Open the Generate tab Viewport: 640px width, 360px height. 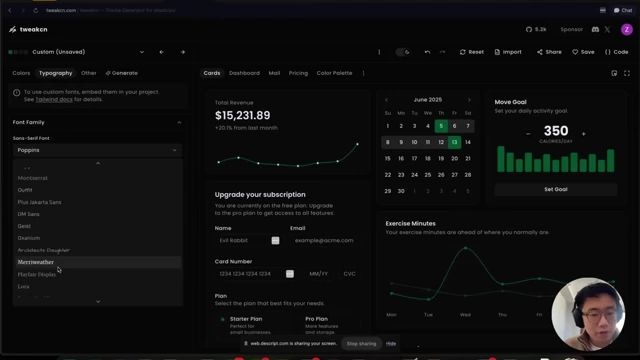pos(122,73)
